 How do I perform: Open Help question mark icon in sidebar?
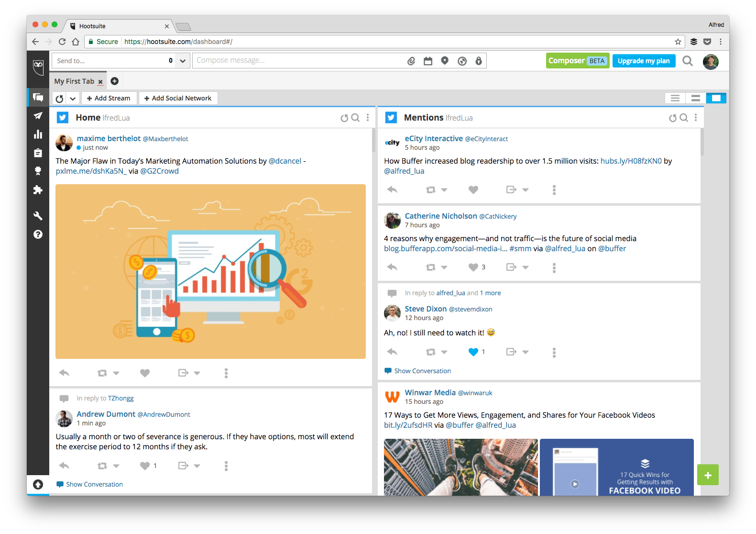[38, 234]
